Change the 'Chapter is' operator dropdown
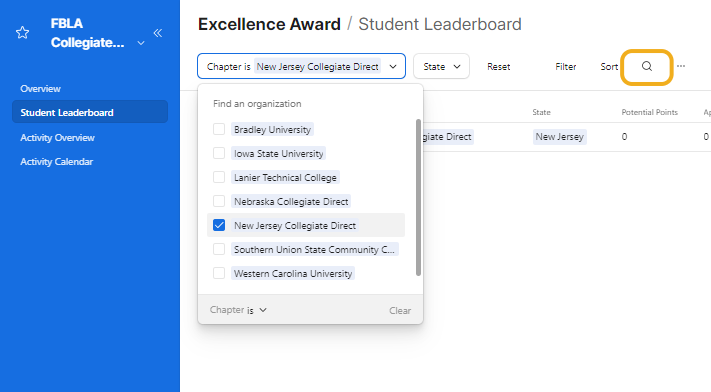 pos(238,310)
